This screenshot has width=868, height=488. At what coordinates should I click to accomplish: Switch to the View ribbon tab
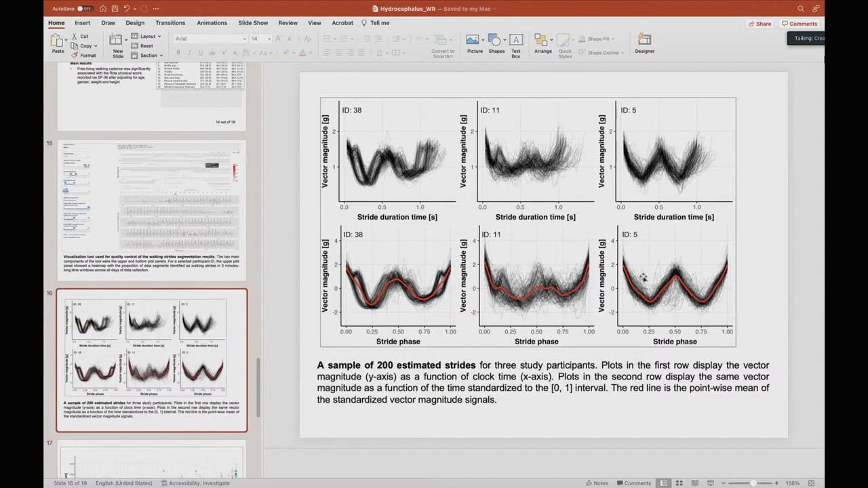(x=315, y=23)
